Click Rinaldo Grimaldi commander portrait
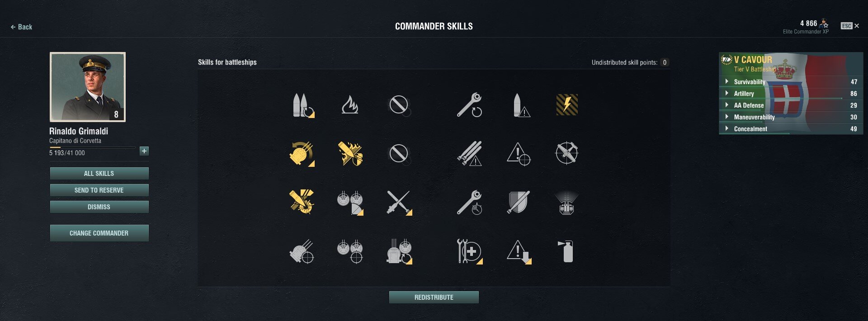This screenshot has width=868, height=321. pos(88,87)
